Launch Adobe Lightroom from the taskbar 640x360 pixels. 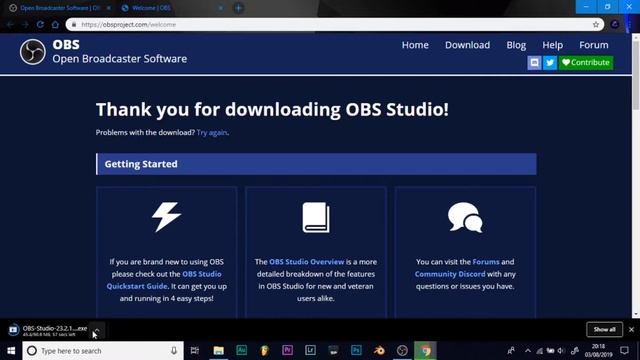(x=310, y=351)
